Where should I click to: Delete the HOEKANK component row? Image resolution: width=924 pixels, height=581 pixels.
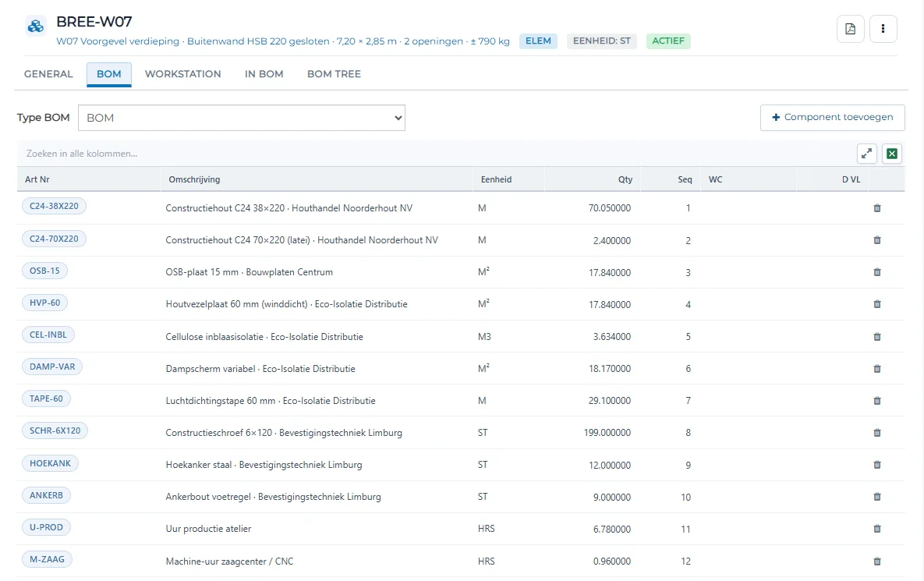[877, 465]
